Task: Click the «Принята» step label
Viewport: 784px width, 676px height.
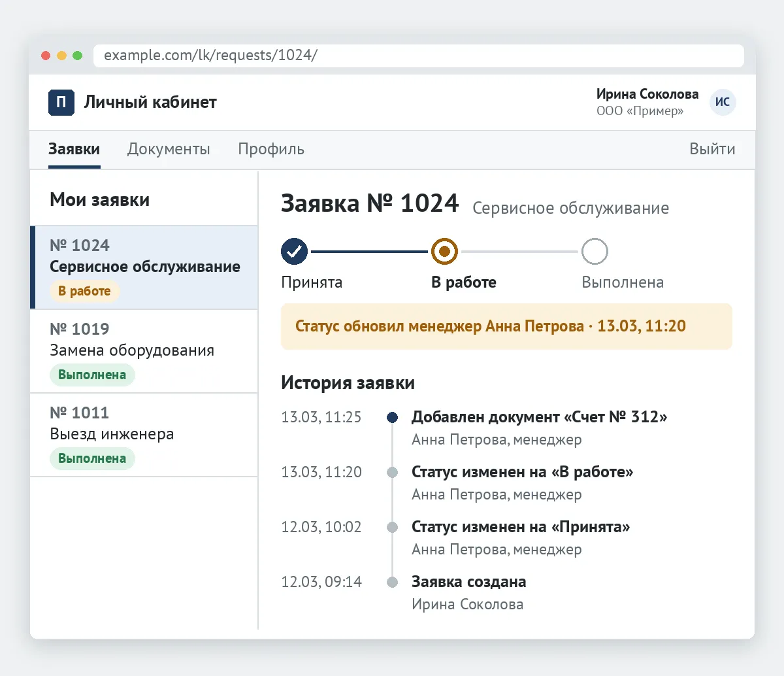Action: (312, 282)
